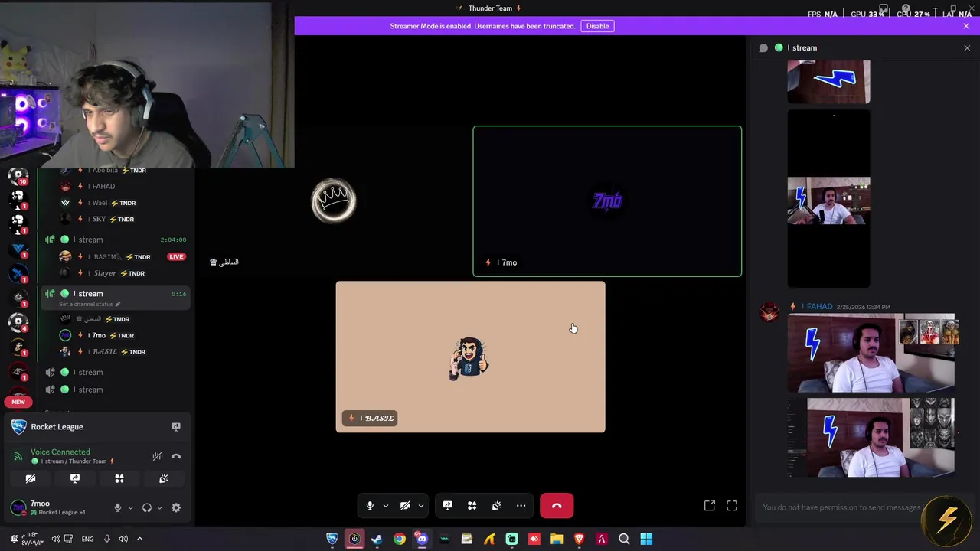
Task: Open activities launcher in call control bar
Action: (x=472, y=506)
